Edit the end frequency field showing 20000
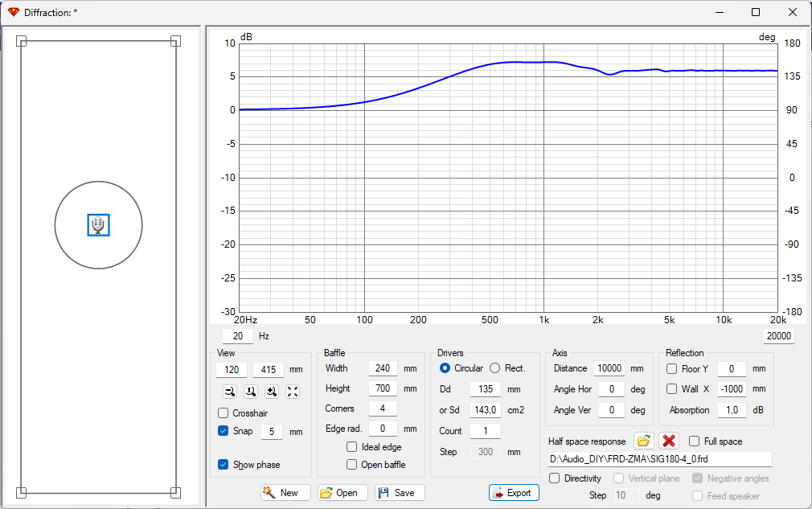Screen dimensions: 812x509 [x=779, y=336]
